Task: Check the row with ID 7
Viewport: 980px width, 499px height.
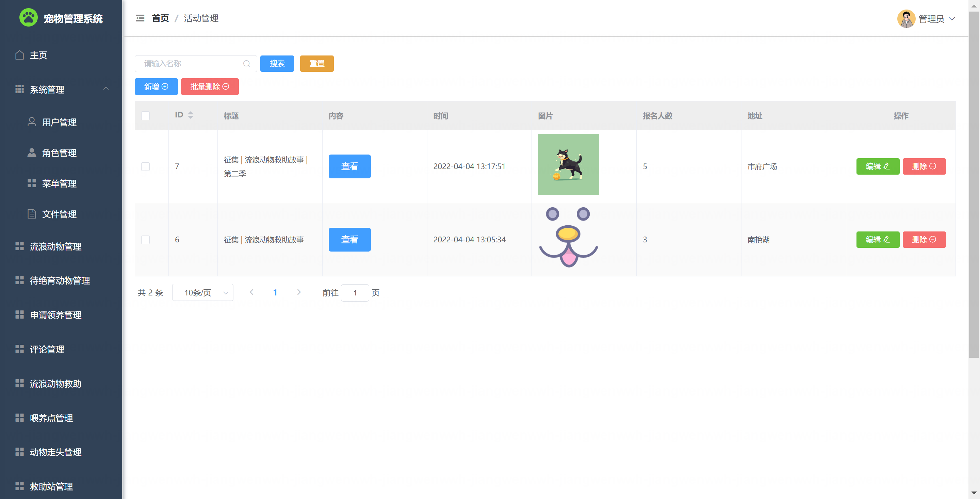Action: 145,166
